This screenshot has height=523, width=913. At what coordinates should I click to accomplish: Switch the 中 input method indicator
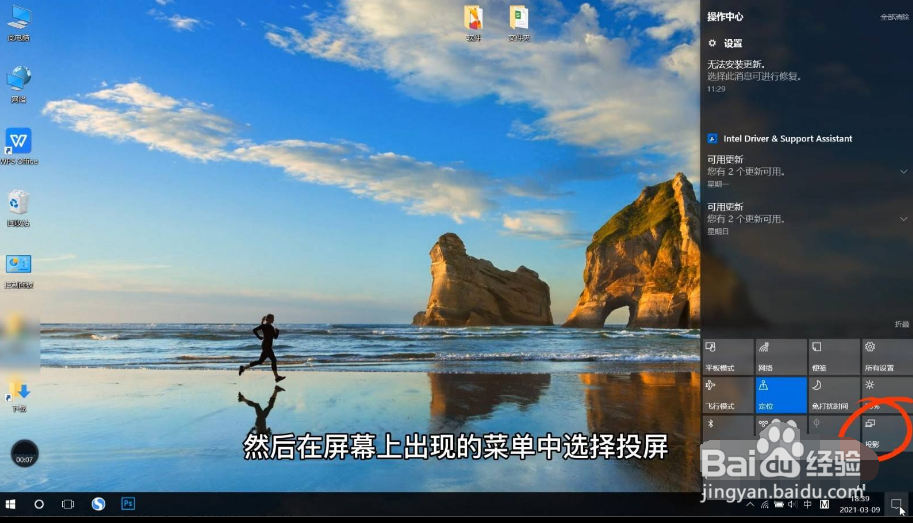tap(808, 504)
